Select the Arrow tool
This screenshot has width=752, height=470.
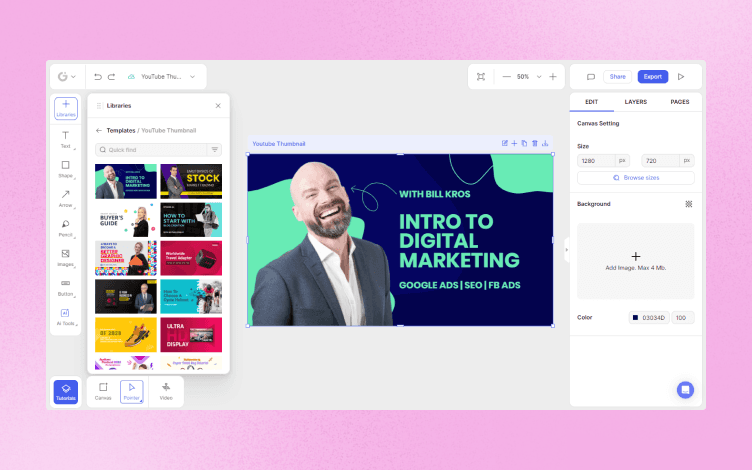[x=66, y=198]
